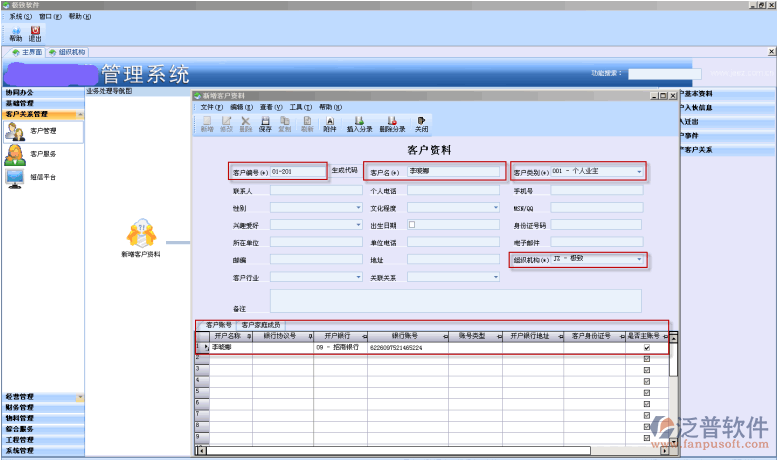
Task: Expand the 财务管理 section in sidebar
Action: click(19, 407)
